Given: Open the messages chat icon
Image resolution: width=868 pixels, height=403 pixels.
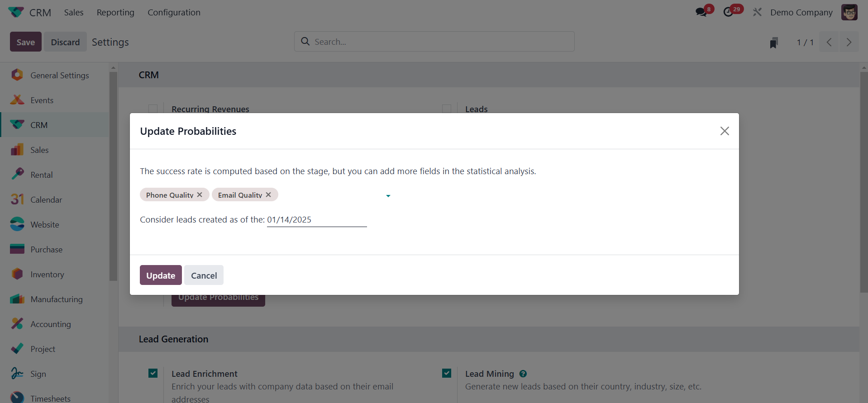Looking at the screenshot, I should [701, 12].
